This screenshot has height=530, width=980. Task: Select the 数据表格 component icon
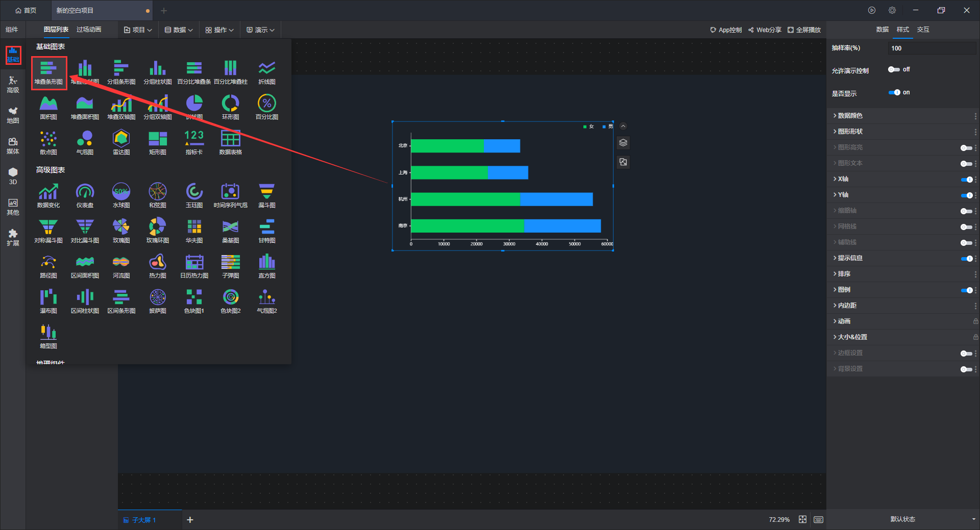point(230,143)
